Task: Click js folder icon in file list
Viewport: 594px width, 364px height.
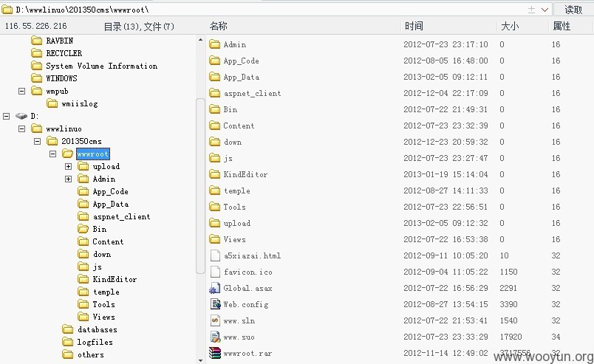Action: [x=215, y=158]
